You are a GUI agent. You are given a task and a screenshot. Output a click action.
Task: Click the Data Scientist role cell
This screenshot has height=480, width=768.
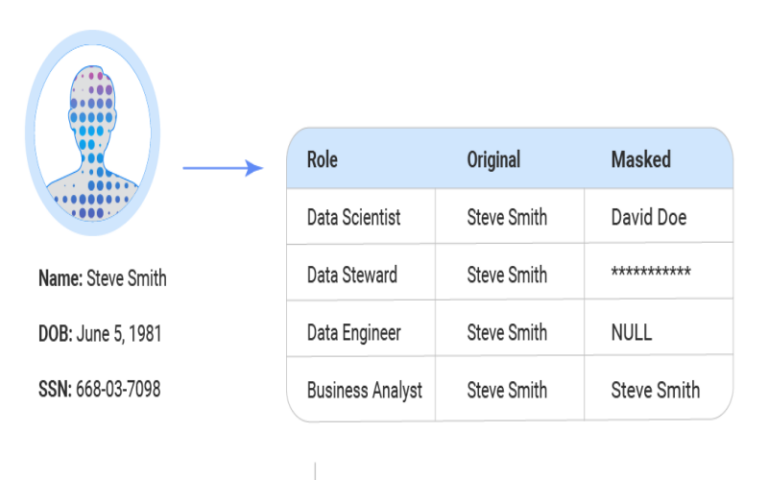point(353,217)
